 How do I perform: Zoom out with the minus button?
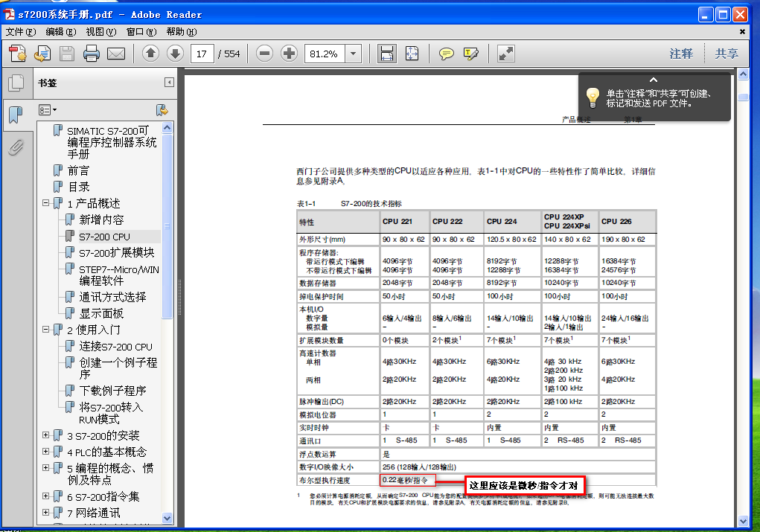(x=265, y=54)
